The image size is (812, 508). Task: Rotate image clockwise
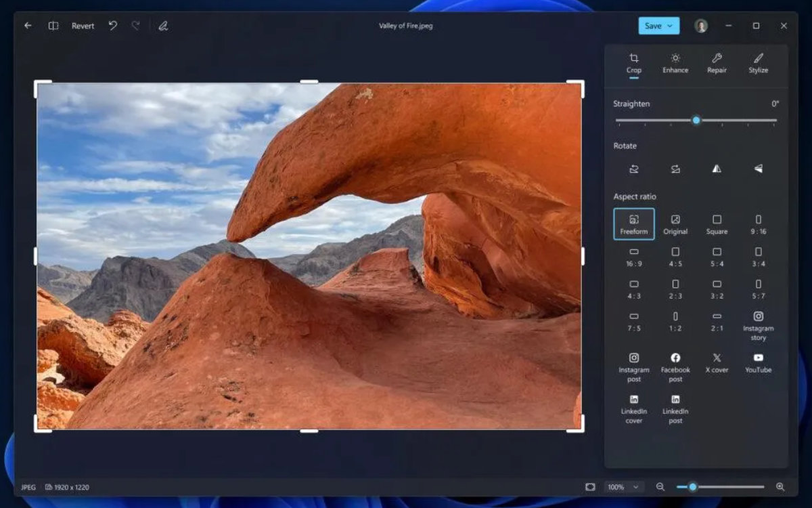675,169
